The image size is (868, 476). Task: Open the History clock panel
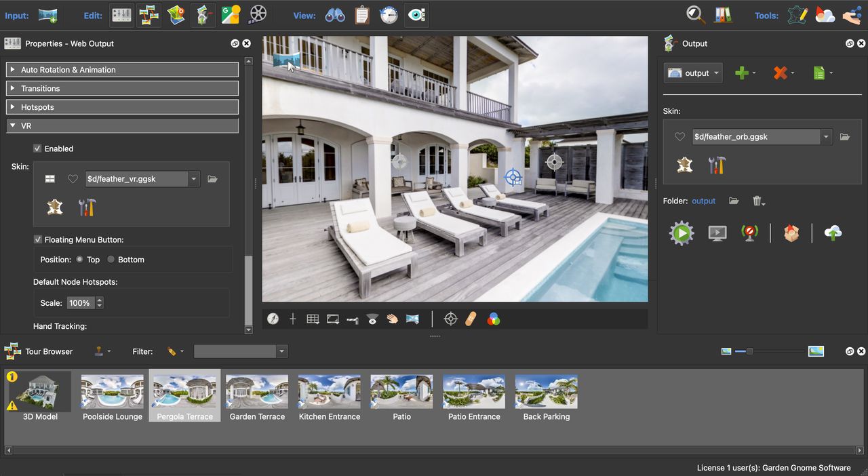(389, 14)
